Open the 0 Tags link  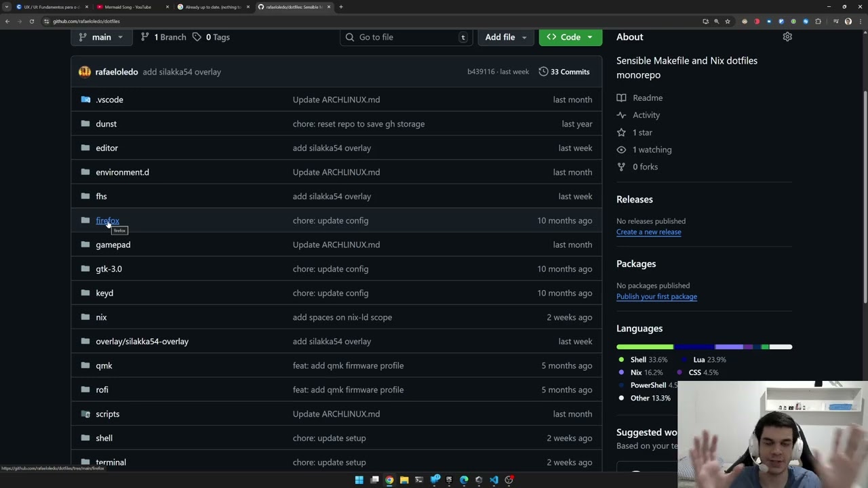tap(211, 37)
